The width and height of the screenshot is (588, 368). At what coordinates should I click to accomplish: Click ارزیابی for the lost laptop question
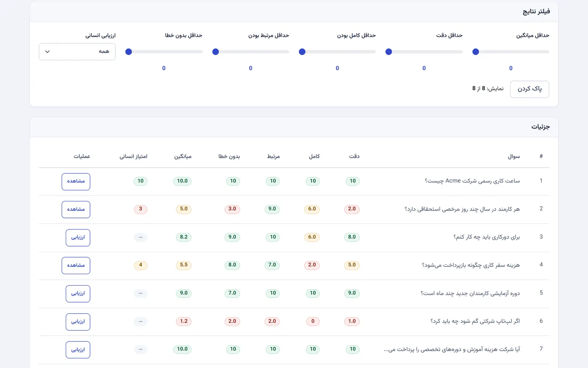78,322
